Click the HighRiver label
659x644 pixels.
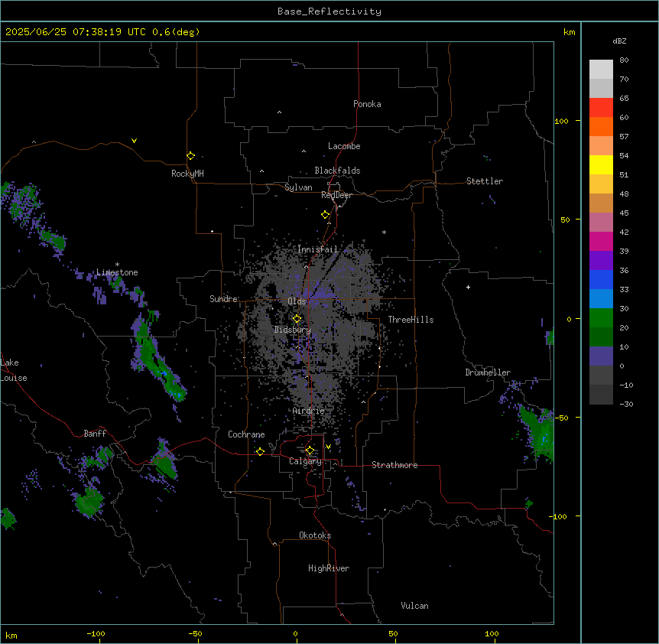coord(329,568)
